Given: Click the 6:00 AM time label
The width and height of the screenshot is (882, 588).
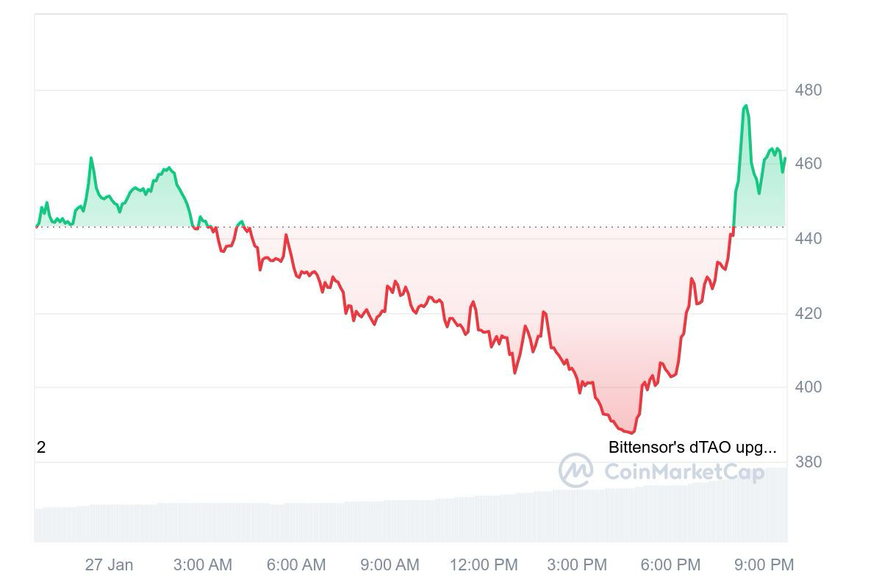Looking at the screenshot, I should pyautogui.click(x=296, y=565).
